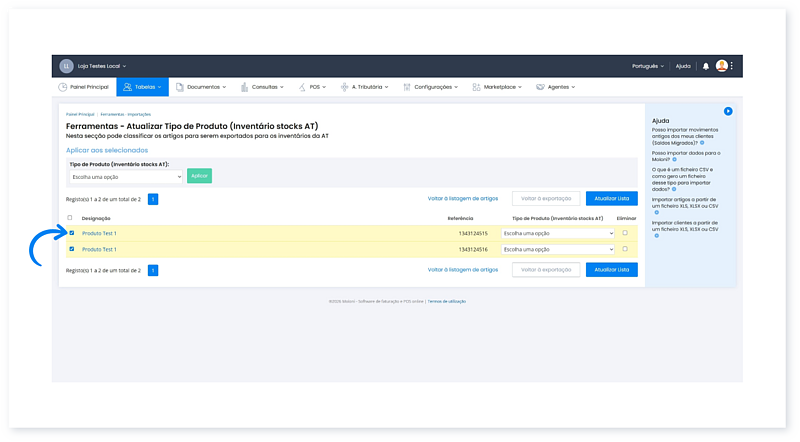Uncheck the row with reference 1343124516
This screenshot has height=442, width=800.
click(72, 249)
